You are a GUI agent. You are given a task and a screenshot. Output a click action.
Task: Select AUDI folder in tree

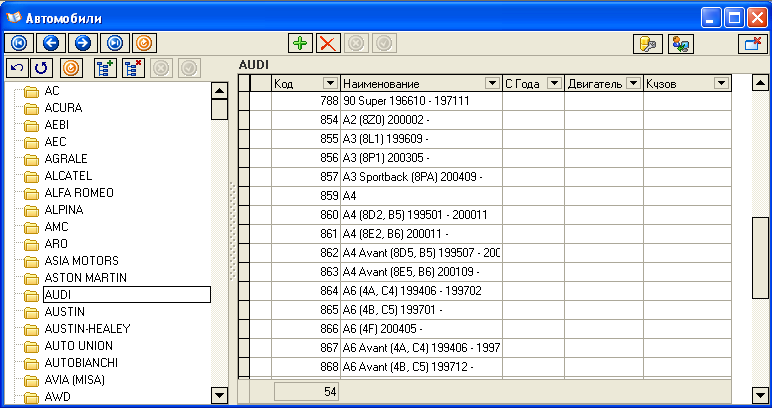127,295
